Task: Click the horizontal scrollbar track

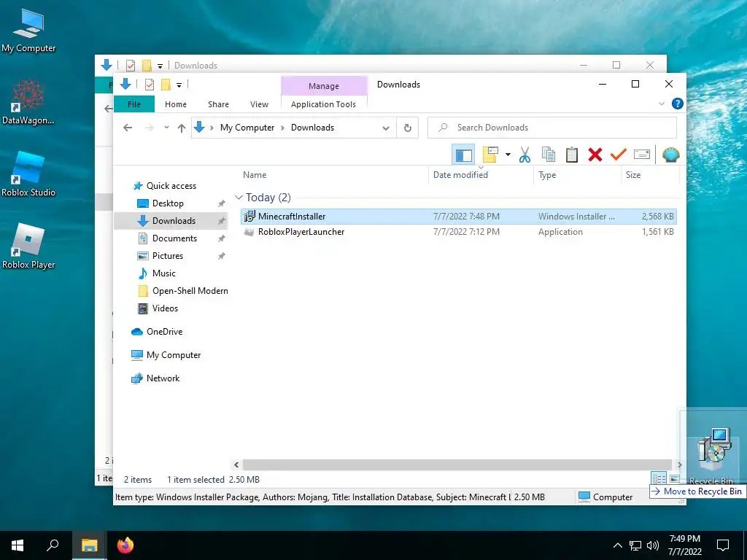Action: 457,464
